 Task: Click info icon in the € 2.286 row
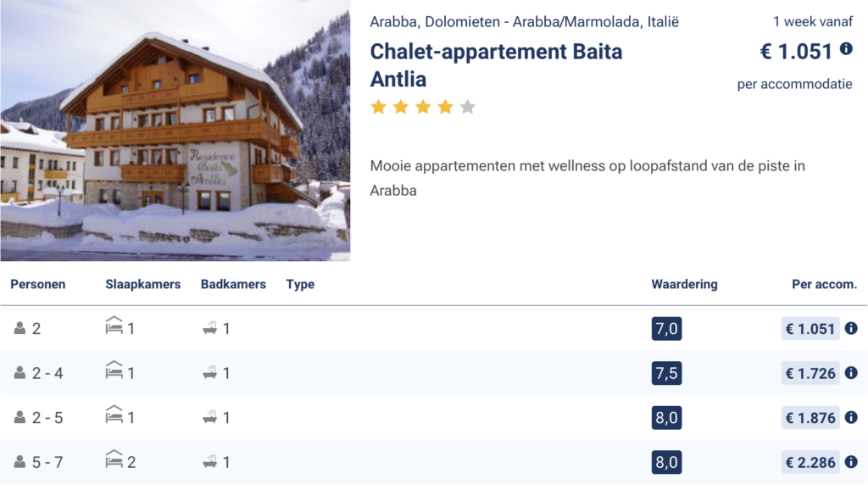click(x=851, y=463)
